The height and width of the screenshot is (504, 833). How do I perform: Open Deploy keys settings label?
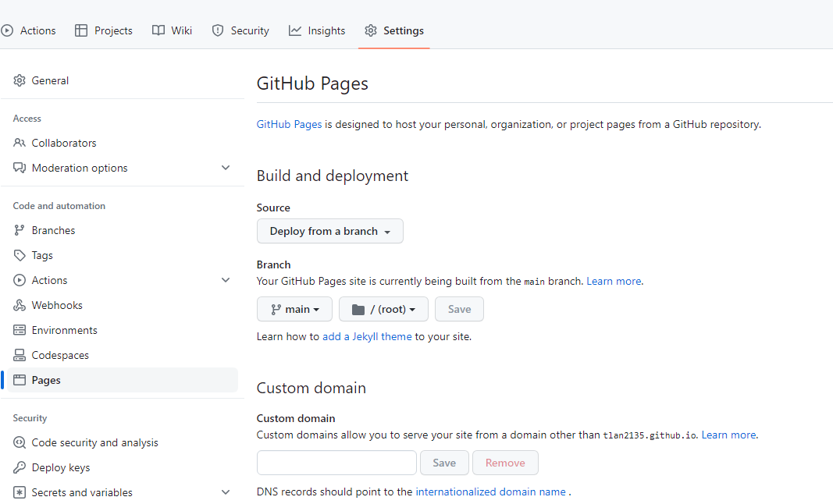[x=61, y=467]
